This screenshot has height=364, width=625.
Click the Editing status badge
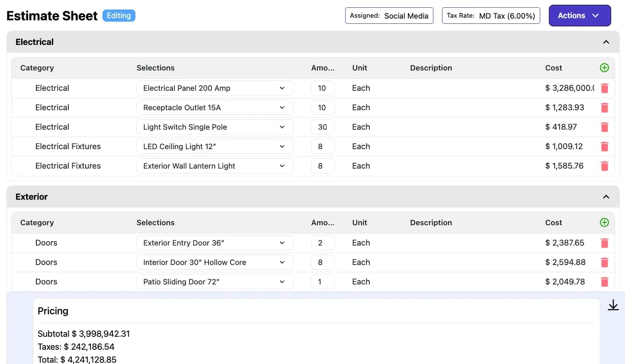tap(119, 15)
